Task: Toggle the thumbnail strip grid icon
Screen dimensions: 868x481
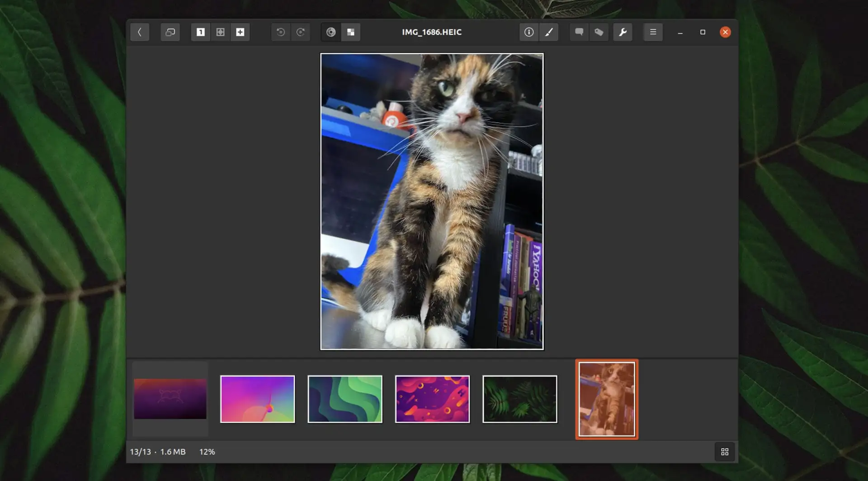Action: click(725, 452)
